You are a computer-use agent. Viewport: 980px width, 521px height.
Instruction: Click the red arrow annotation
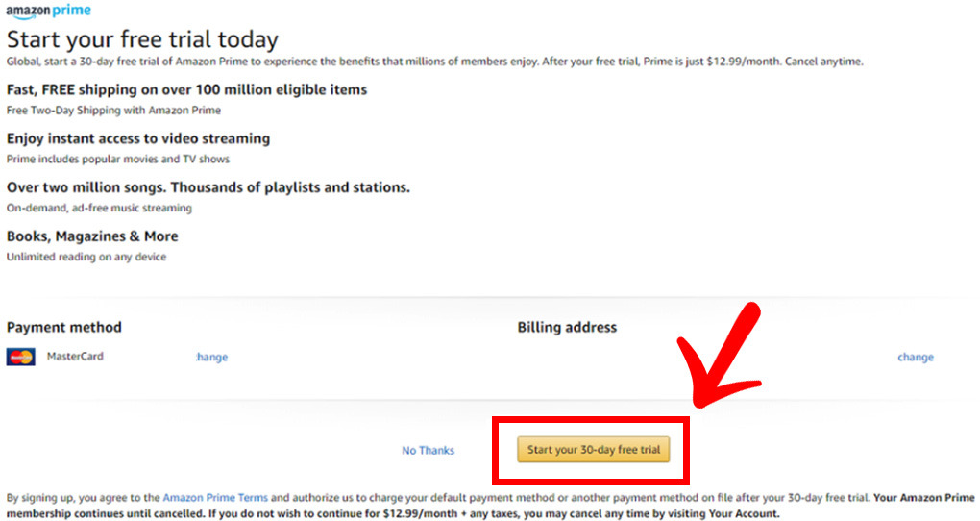pyautogui.click(x=720, y=356)
